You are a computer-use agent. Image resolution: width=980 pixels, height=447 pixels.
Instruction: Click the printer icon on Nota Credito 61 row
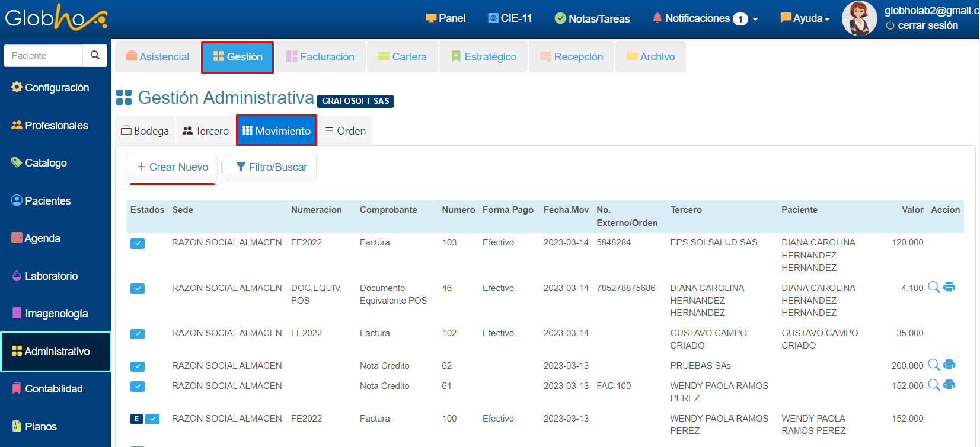949,385
